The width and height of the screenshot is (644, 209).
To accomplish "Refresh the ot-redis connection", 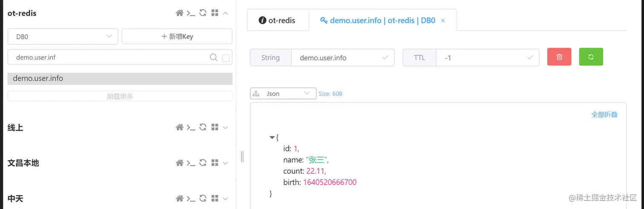I will pos(203,13).
